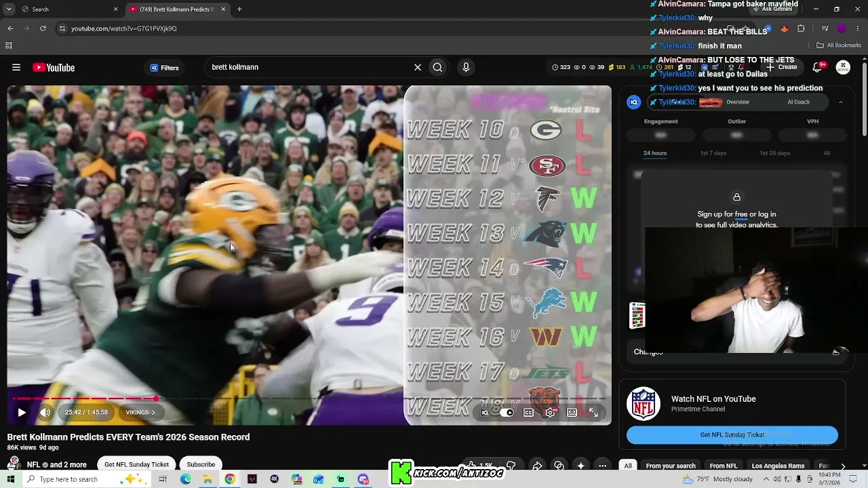Turn on closed captions
This screenshot has height=488, width=868.
pos(528,412)
